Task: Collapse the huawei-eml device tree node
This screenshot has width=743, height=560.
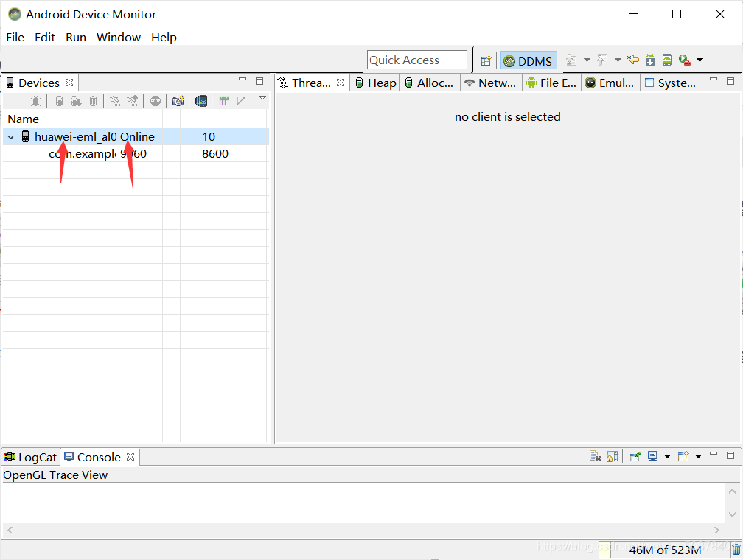Action: 11,137
